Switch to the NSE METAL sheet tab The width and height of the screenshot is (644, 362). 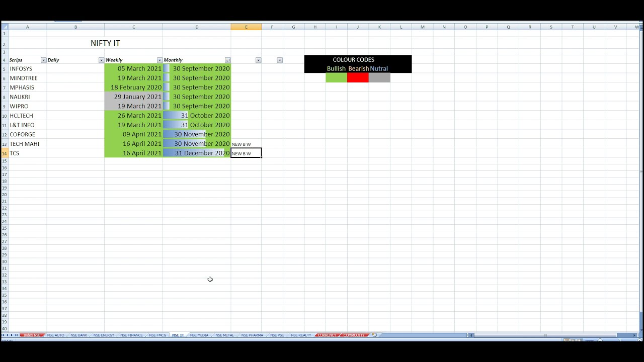(x=224, y=335)
